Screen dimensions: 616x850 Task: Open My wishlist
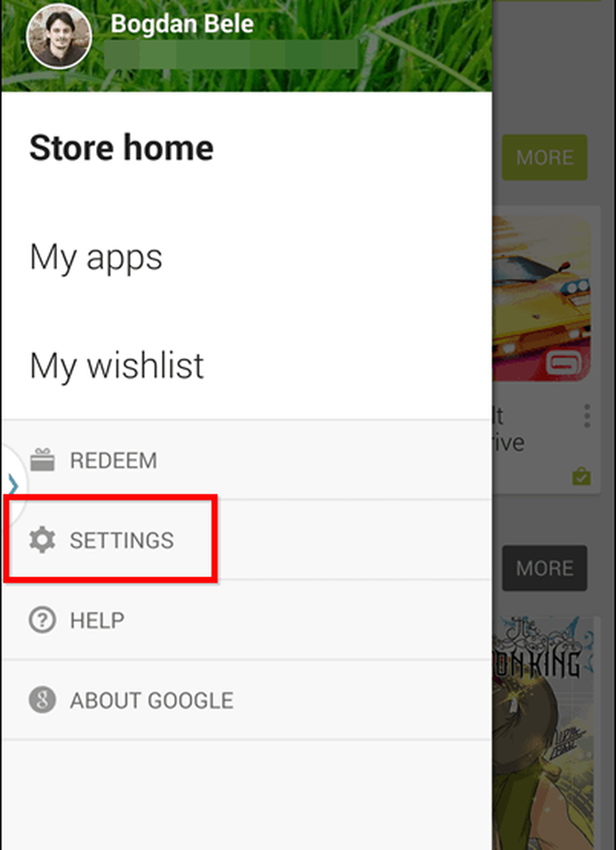coord(116,365)
